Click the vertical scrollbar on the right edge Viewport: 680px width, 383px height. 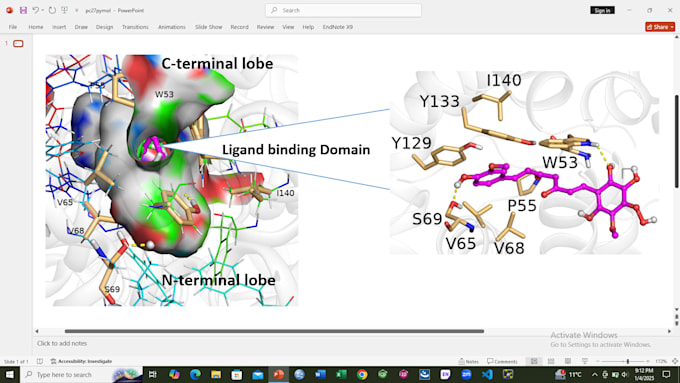pyautogui.click(x=677, y=141)
